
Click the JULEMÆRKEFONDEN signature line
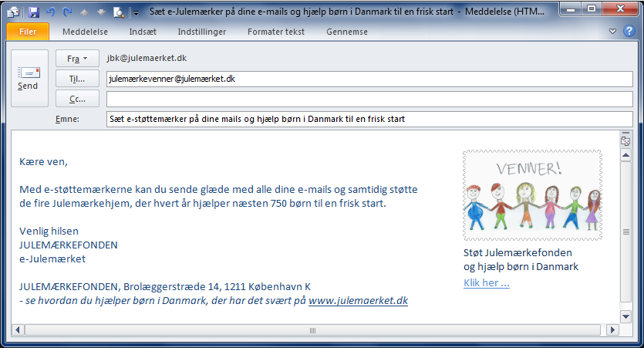click(x=69, y=245)
